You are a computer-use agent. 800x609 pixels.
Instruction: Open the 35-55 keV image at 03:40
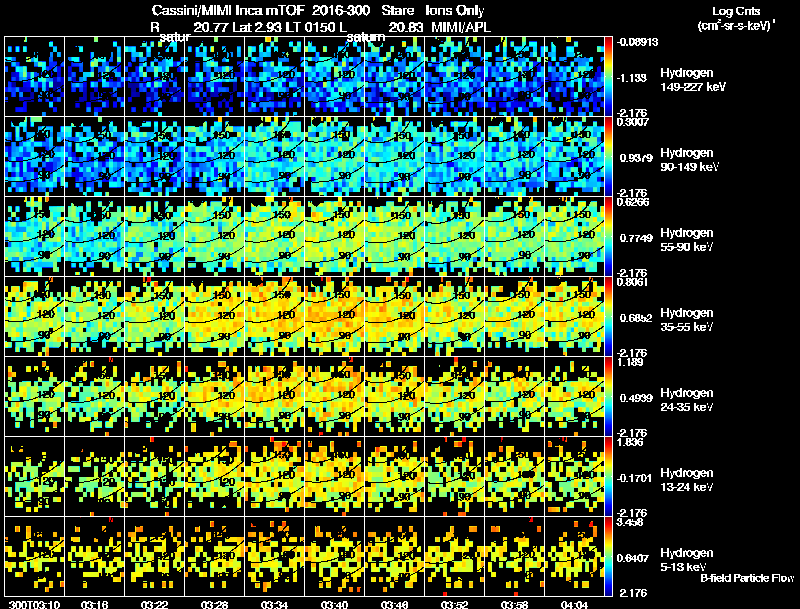(x=334, y=316)
